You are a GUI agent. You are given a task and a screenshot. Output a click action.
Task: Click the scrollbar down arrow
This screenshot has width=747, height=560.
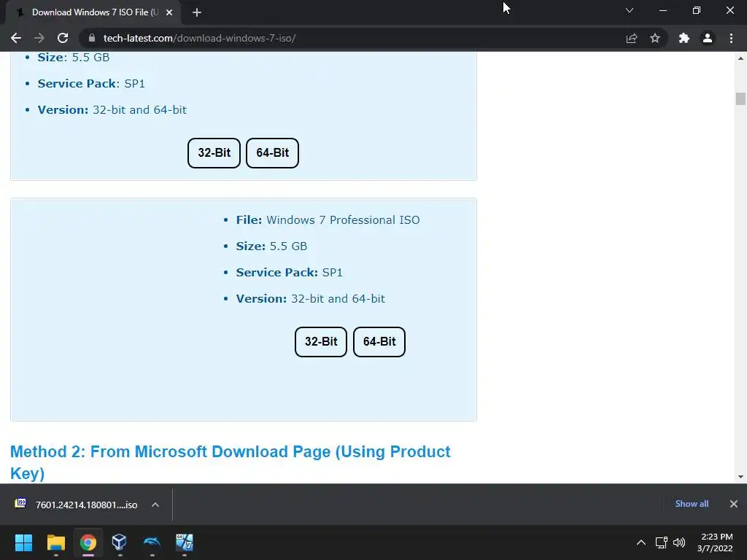[740, 477]
